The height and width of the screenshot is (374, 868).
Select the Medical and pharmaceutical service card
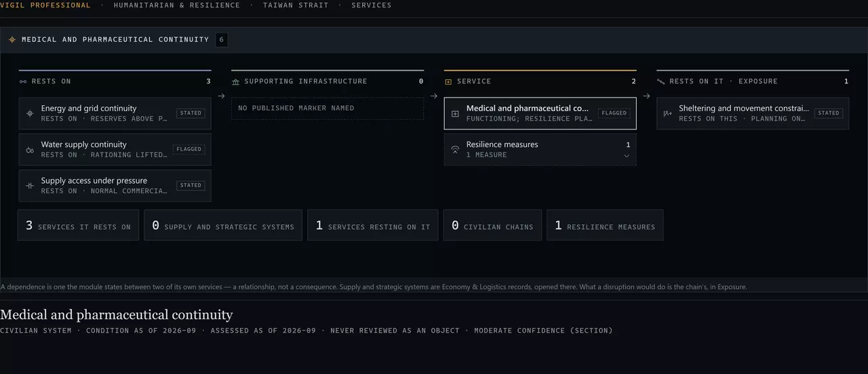click(x=540, y=113)
